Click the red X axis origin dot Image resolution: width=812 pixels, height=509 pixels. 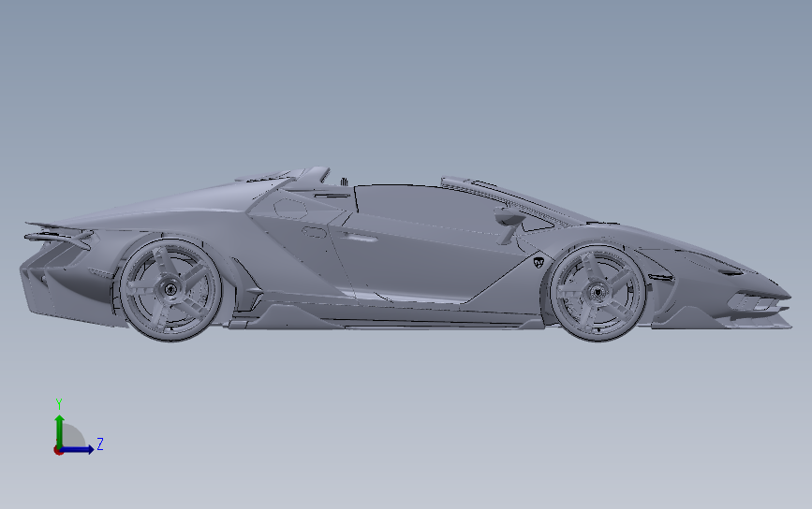[x=58, y=451]
